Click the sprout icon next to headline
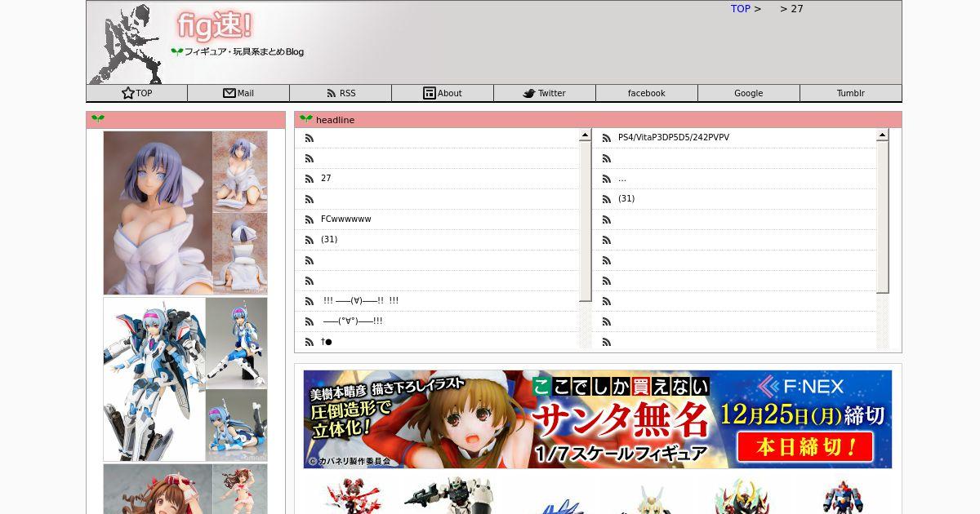 [306, 119]
